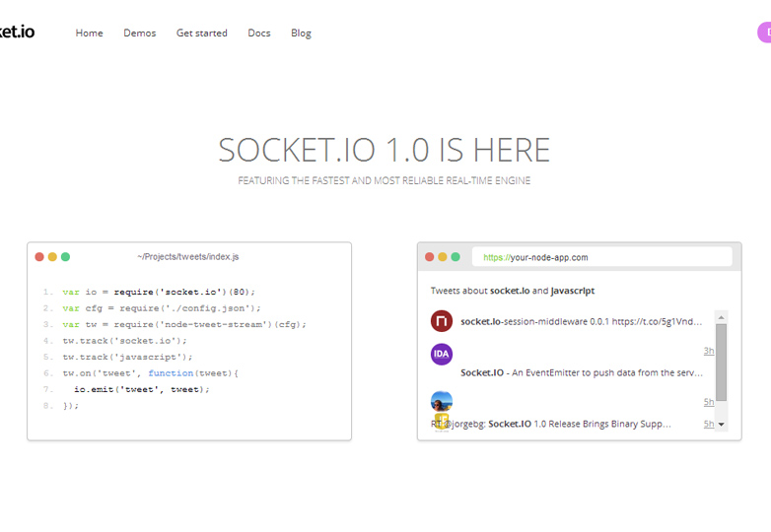Click the SOCKET.IO 1.0 IS HERE headline
The image size is (771, 532).
[x=385, y=150]
